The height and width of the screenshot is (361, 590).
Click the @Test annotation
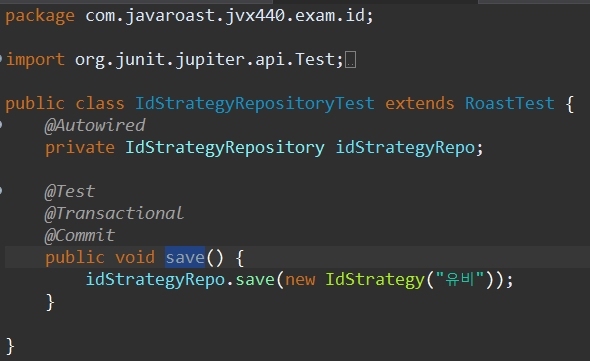tap(70, 192)
